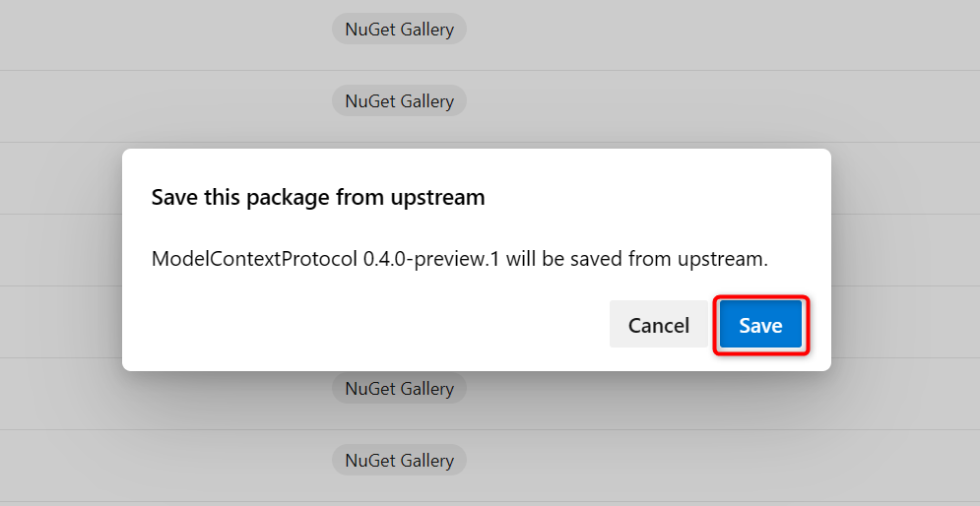Select the bottommost NuGet Gallery badge
The height and width of the screenshot is (506, 980).
pos(399,460)
